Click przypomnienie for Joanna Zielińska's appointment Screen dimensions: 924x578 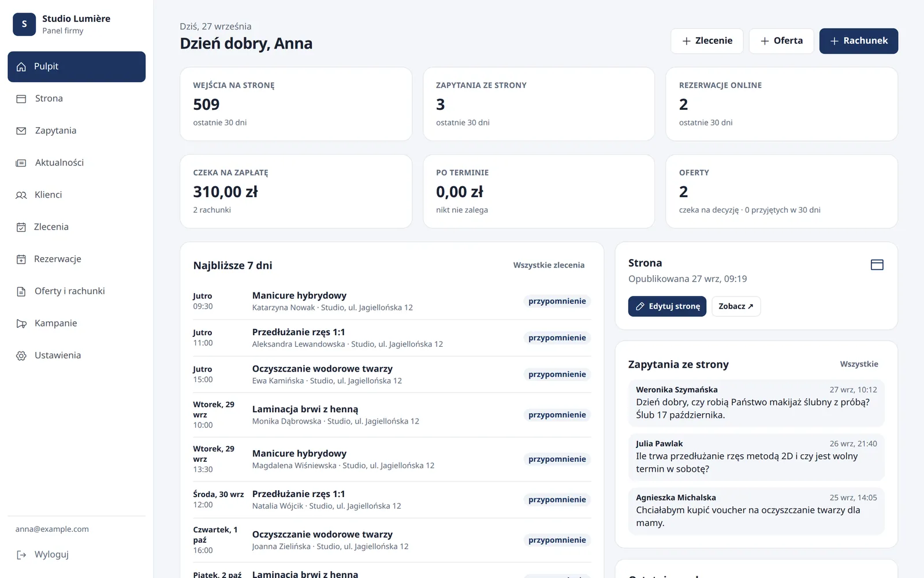pyautogui.click(x=557, y=540)
